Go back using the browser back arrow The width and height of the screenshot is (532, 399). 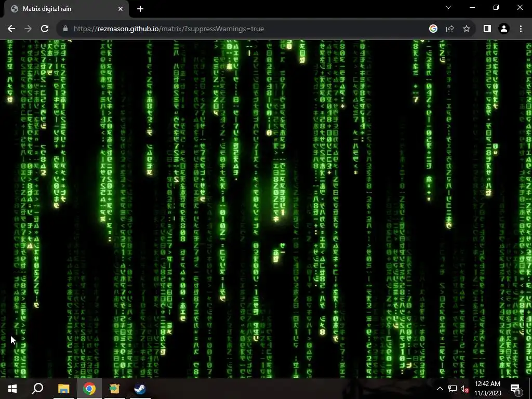coord(11,29)
